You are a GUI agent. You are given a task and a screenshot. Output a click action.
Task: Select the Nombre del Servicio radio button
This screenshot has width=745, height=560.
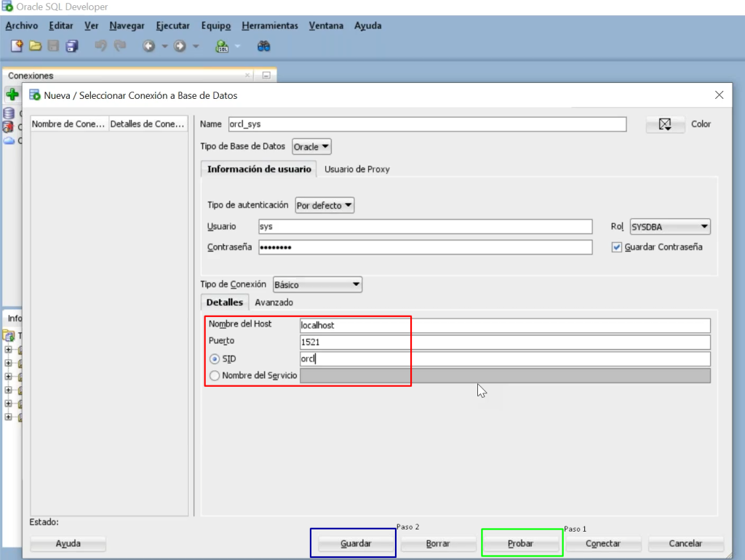[215, 376]
